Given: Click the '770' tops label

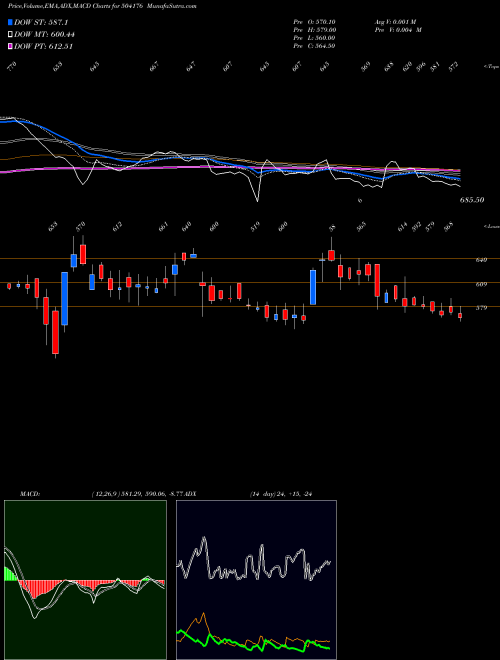Looking at the screenshot, I should 12,66.
